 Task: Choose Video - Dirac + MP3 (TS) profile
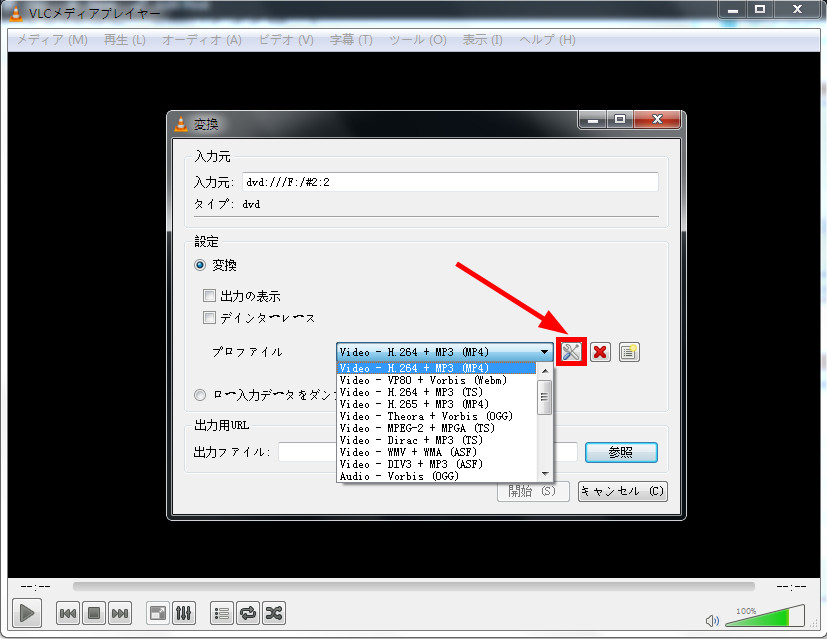[436, 440]
